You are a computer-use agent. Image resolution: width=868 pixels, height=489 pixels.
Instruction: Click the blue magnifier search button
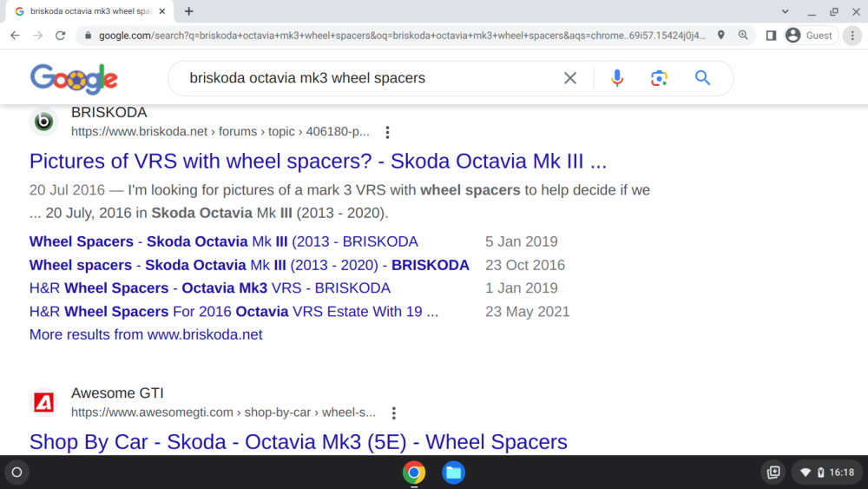click(x=702, y=78)
